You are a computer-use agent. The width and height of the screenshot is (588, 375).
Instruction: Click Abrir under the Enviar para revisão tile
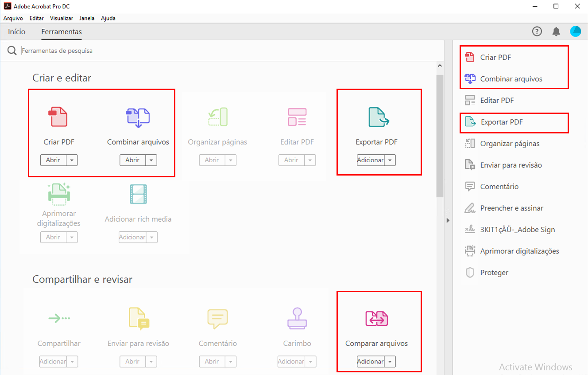point(132,362)
